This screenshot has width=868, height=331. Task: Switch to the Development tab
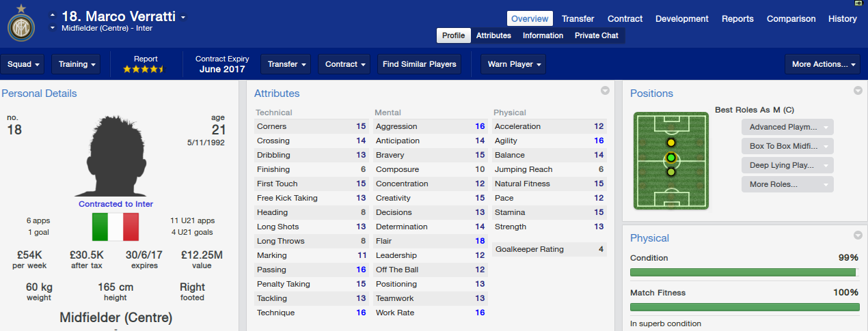coord(681,18)
